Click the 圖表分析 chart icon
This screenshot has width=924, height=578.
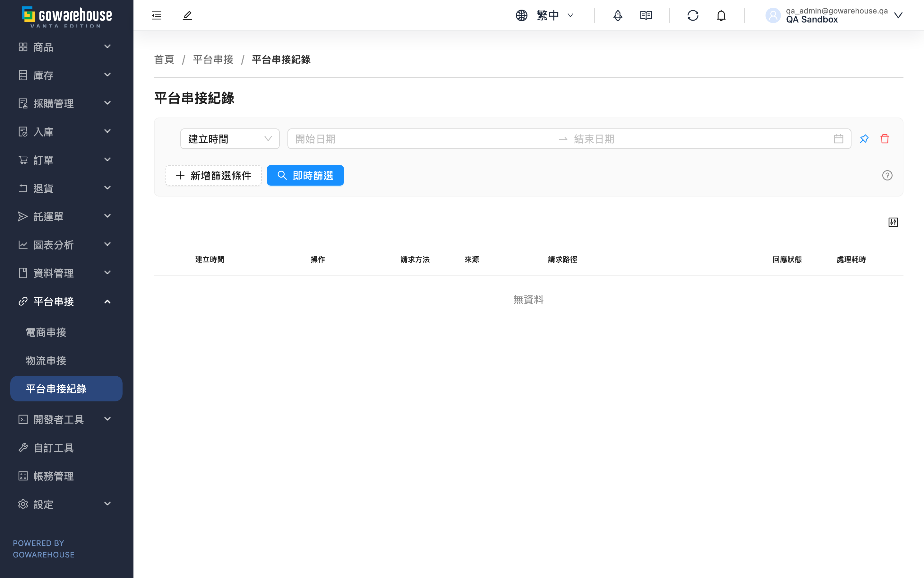point(23,245)
